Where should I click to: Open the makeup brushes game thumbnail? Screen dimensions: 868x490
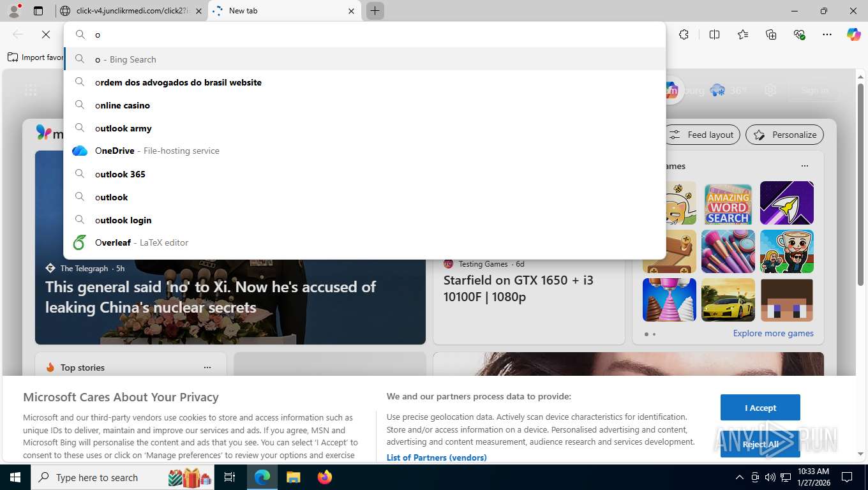coord(728,251)
